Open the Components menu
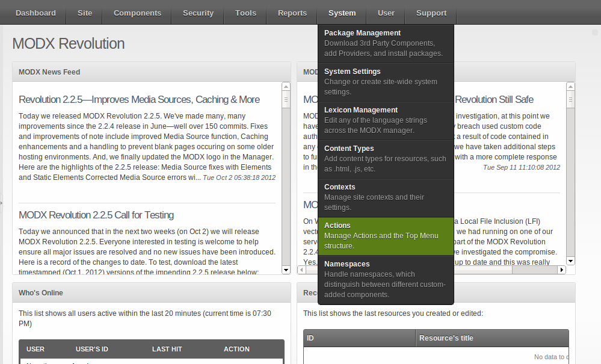Screen dimensions: 601x364 137,13
